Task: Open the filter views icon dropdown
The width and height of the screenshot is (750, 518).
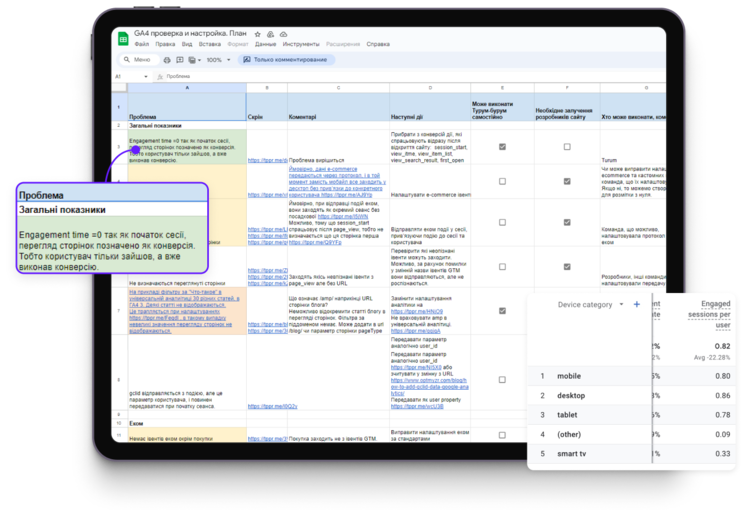Action: pos(194,60)
